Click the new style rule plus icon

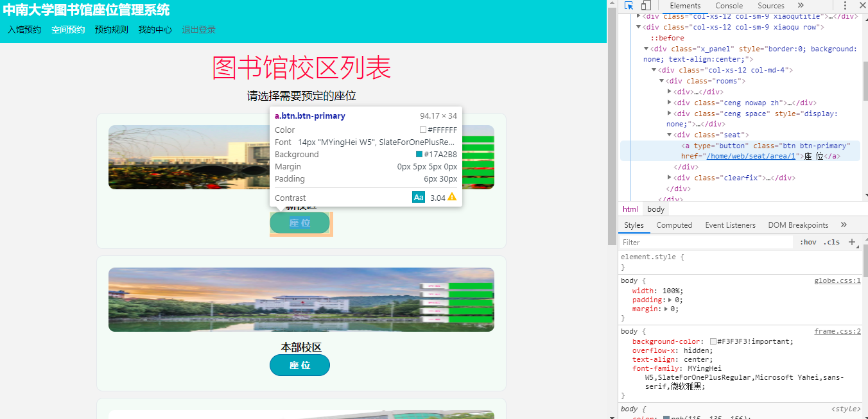pos(853,242)
